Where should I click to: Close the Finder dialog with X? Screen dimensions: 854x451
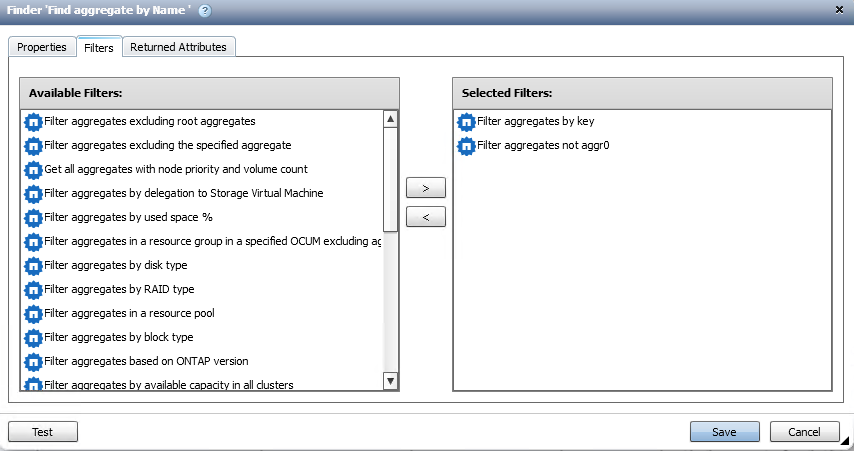838,9
